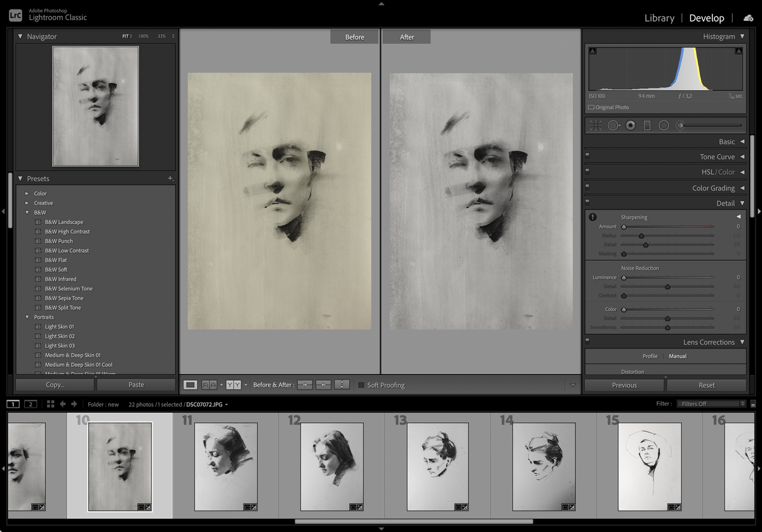Add a new preset with plus icon
762x532 pixels.
(x=170, y=179)
